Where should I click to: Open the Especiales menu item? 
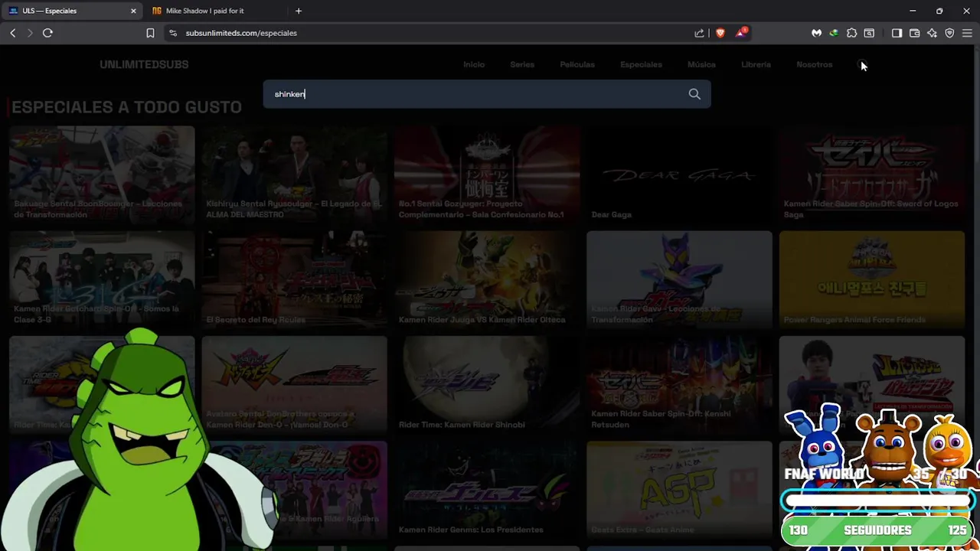click(641, 64)
